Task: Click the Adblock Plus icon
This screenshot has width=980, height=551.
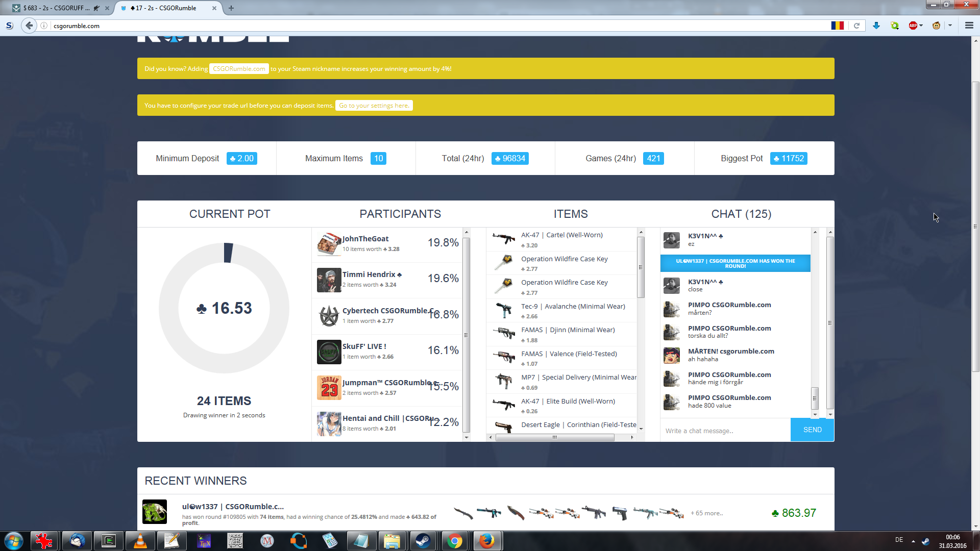Action: (x=913, y=26)
